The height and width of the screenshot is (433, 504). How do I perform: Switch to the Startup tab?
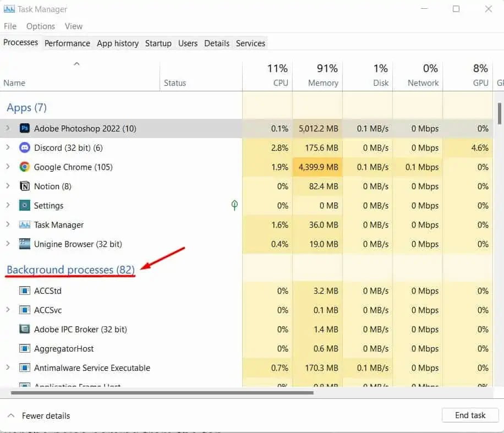point(158,43)
